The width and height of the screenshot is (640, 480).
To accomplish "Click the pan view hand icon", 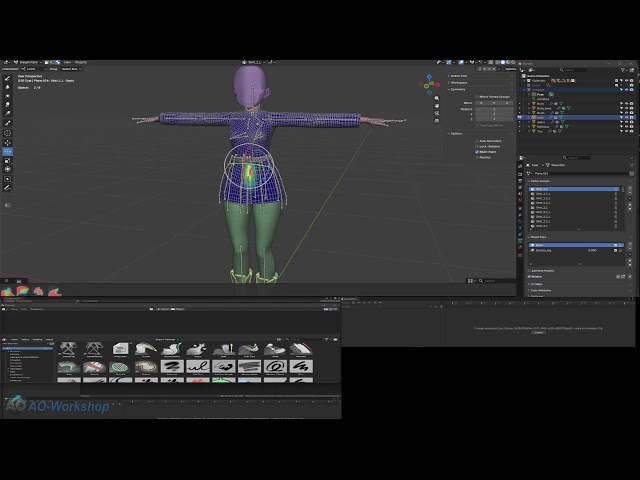I will tap(437, 106).
